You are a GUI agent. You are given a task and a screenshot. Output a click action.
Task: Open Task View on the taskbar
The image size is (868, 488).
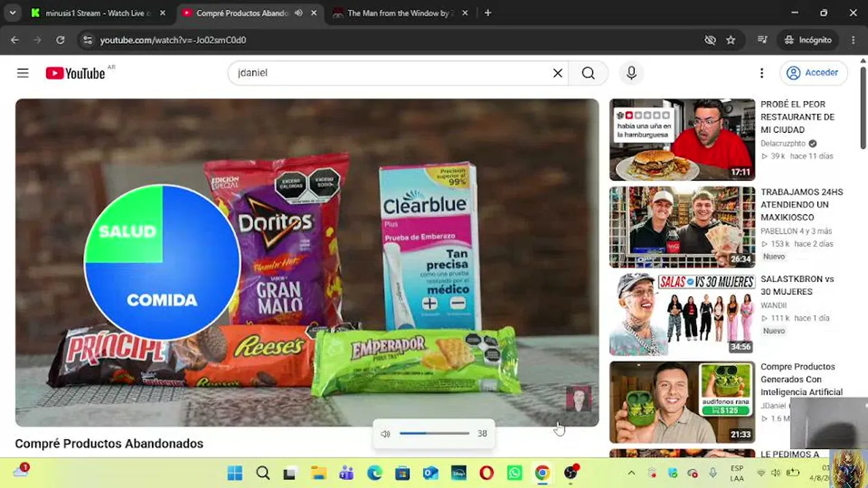click(290, 473)
